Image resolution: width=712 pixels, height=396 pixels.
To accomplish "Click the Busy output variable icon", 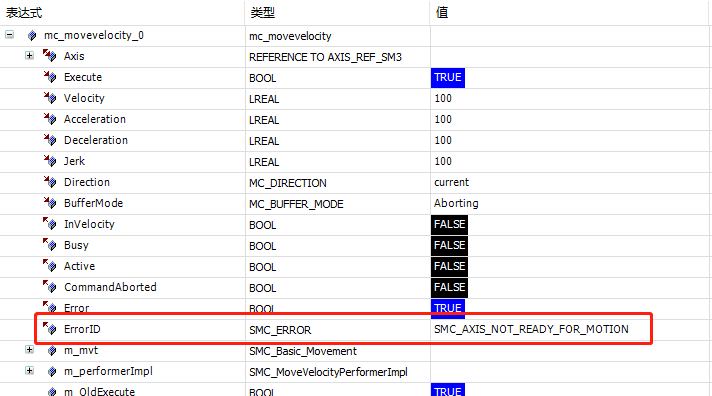I will pyautogui.click(x=50, y=244).
